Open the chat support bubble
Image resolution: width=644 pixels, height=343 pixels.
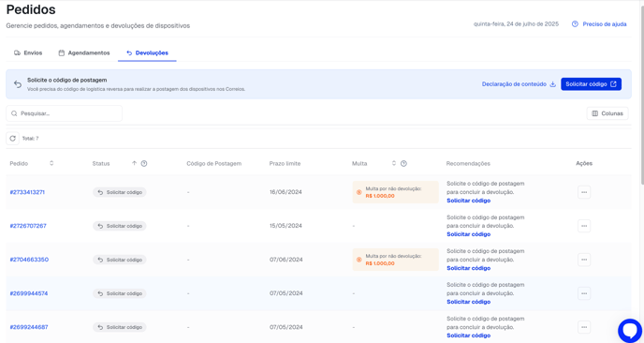(x=630, y=330)
